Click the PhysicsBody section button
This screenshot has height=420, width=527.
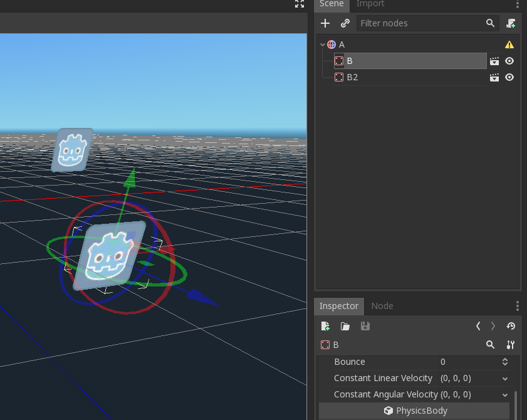[415, 411]
